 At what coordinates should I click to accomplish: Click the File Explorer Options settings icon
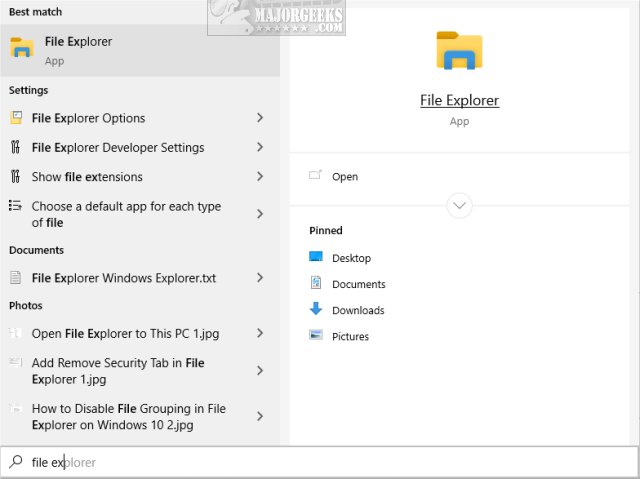[x=16, y=118]
